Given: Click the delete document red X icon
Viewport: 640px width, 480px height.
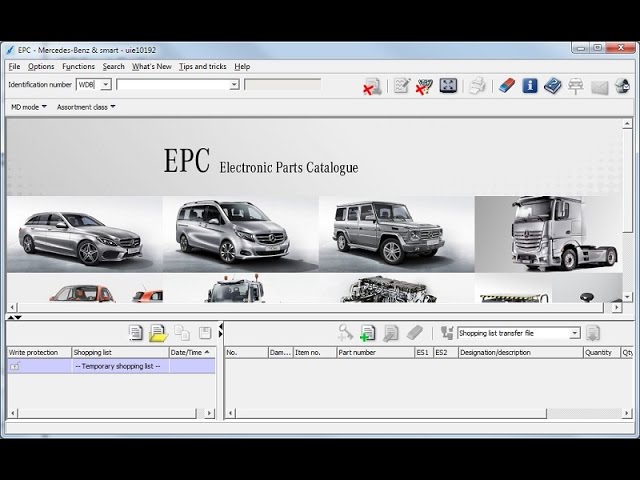Looking at the screenshot, I should tap(372, 86).
